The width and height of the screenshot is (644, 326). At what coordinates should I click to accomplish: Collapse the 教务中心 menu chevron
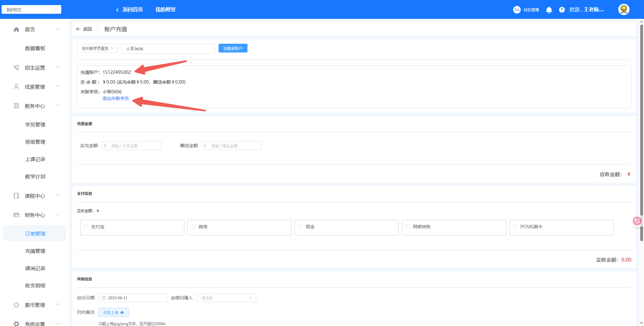click(58, 106)
